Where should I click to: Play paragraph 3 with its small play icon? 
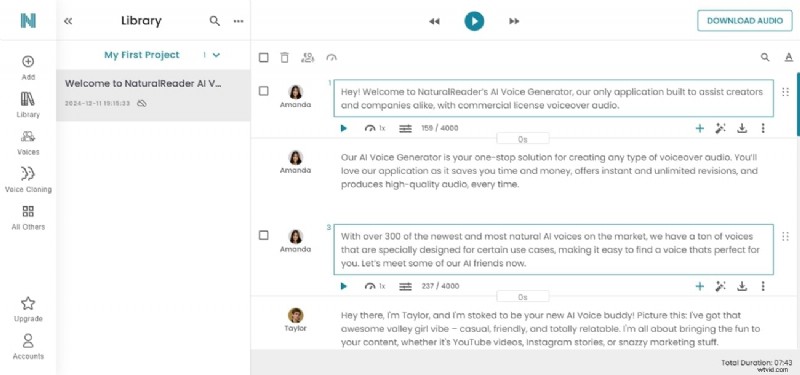(x=343, y=286)
